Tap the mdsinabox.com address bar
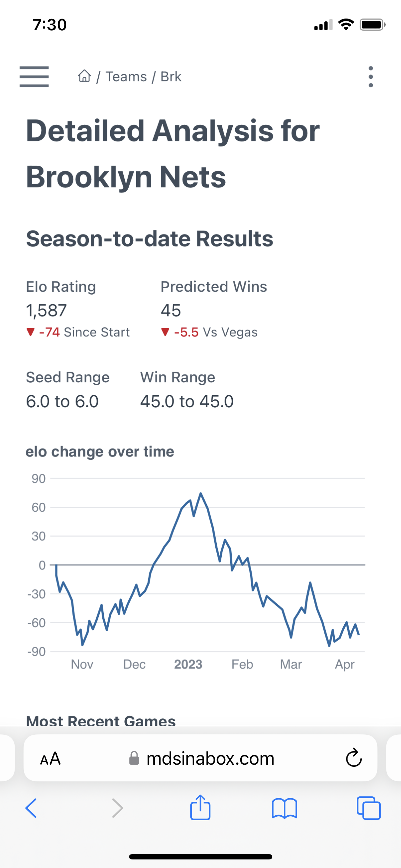This screenshot has width=401, height=868. [210, 758]
